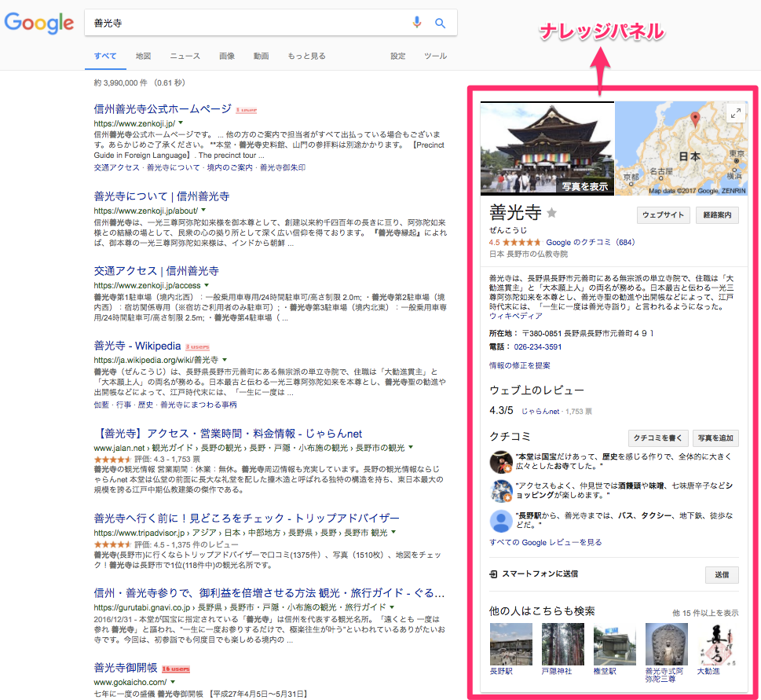Switch to the 地図 tab

click(x=143, y=57)
